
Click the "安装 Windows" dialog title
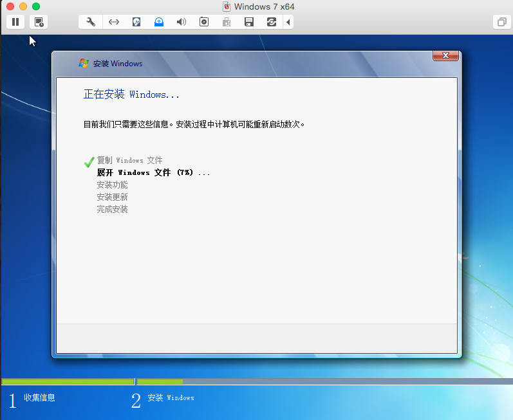[x=118, y=64]
